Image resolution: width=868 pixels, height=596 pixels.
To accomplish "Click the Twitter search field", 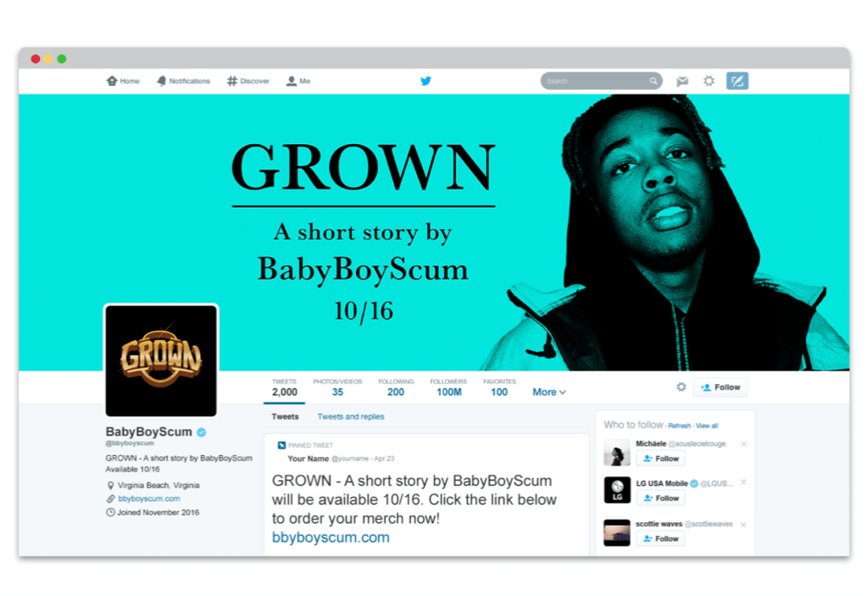I will tap(595, 81).
